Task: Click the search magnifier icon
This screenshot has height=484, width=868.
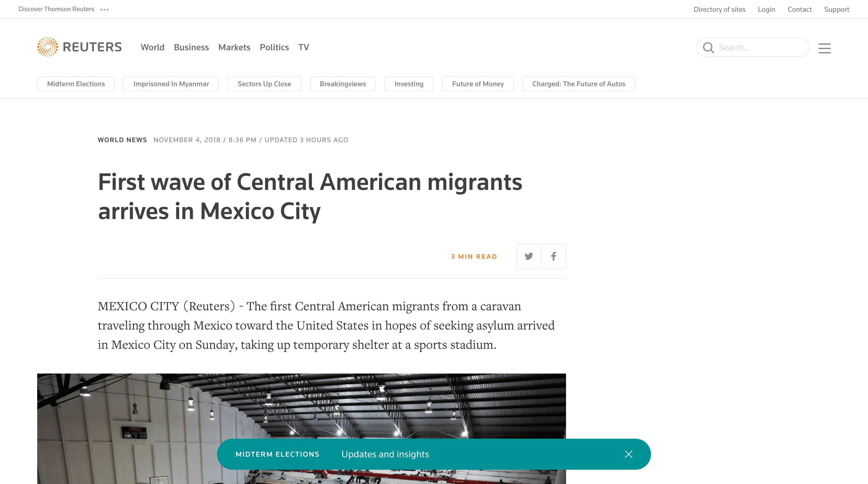Action: click(708, 47)
